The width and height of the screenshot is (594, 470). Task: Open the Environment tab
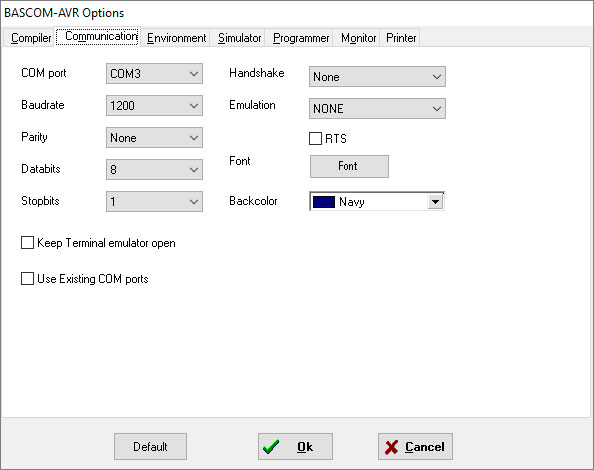(176, 38)
